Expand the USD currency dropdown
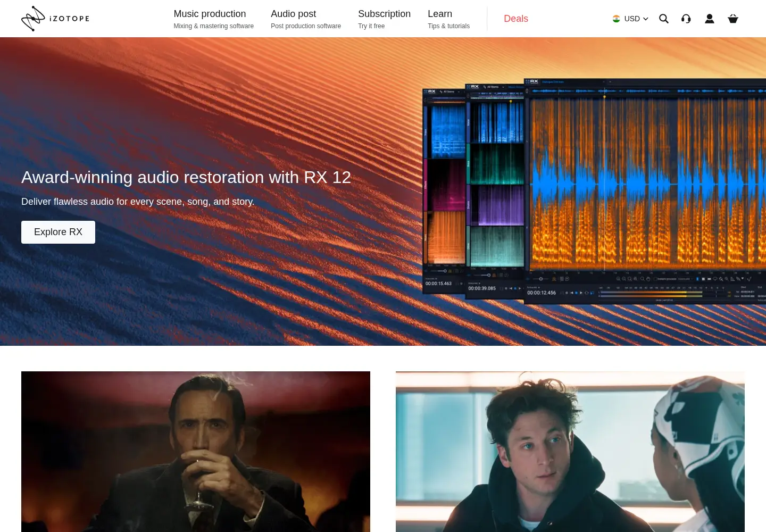Image resolution: width=766 pixels, height=532 pixels. [636, 19]
